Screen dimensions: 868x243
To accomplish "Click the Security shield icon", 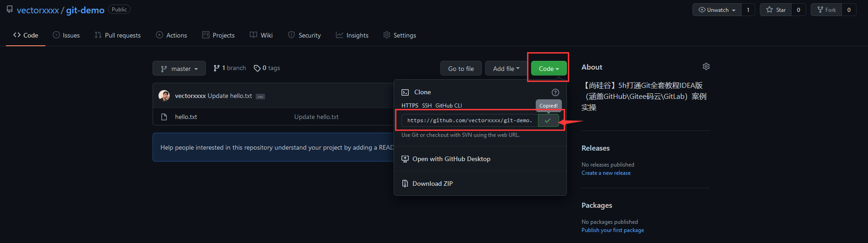I will (291, 35).
